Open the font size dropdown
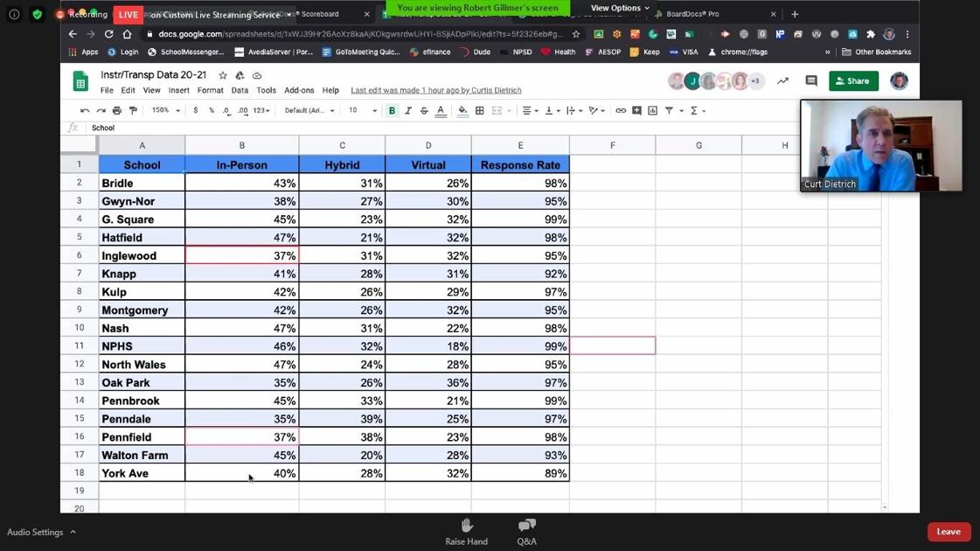The image size is (980, 551). 362,111
